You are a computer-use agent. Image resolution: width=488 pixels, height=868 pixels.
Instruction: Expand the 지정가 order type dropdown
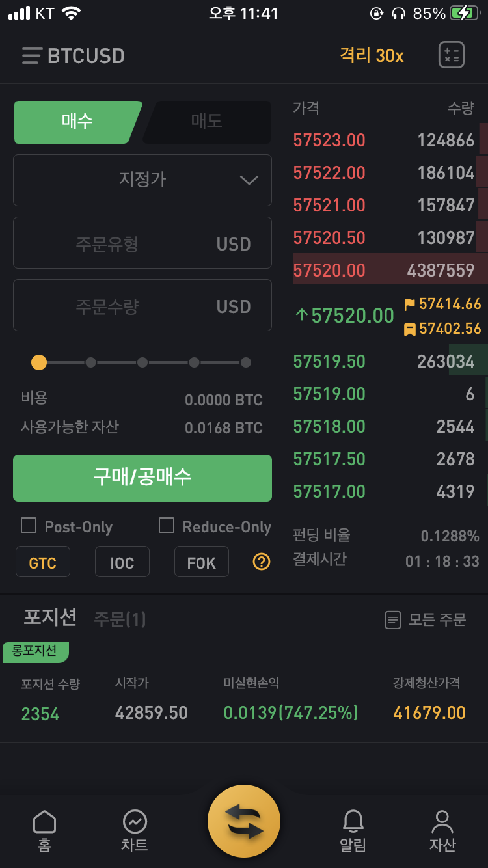click(142, 180)
